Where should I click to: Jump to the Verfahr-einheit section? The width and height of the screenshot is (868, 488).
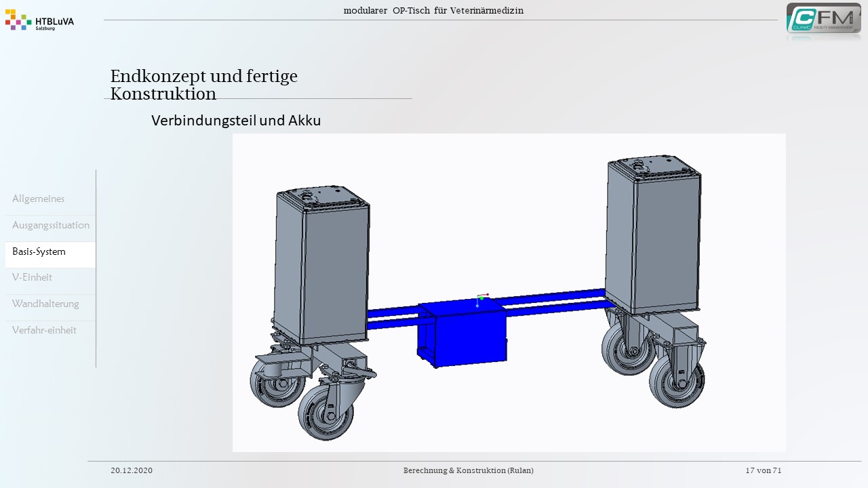pos(44,330)
